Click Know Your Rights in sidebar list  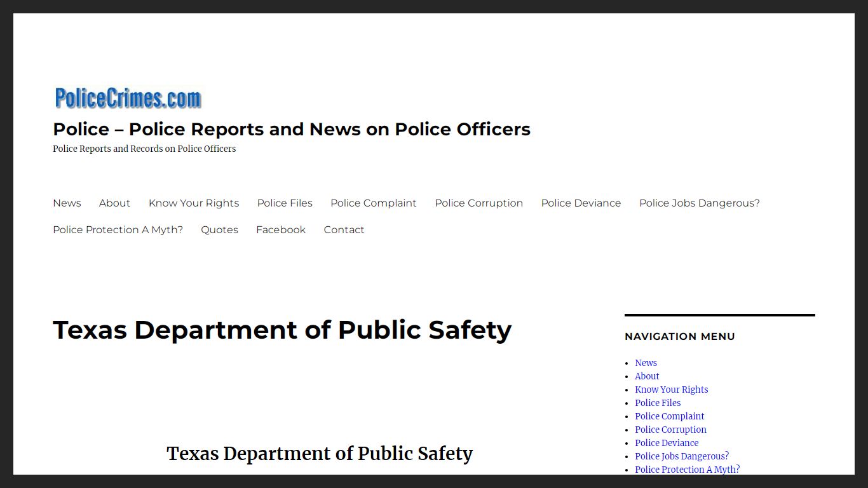[x=671, y=390]
